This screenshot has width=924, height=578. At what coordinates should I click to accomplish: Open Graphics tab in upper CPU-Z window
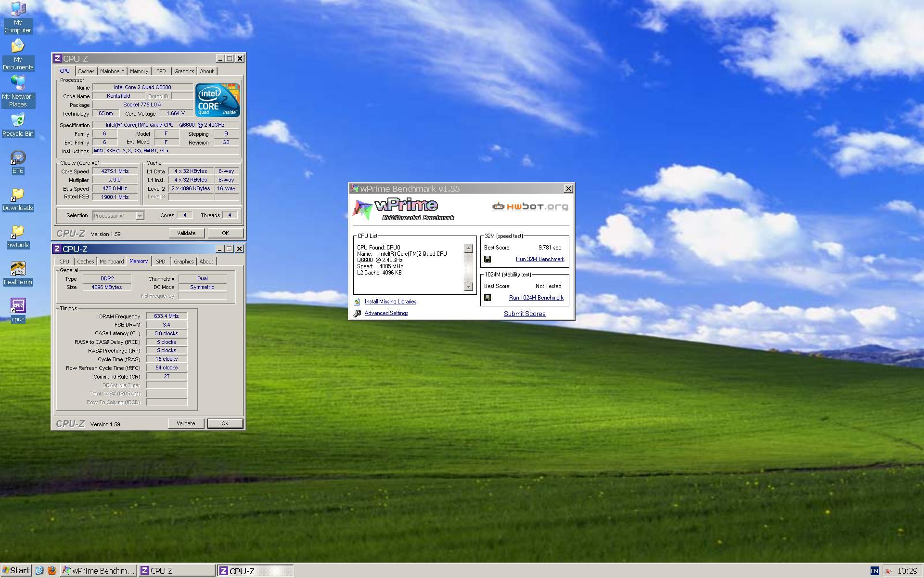[x=184, y=71]
